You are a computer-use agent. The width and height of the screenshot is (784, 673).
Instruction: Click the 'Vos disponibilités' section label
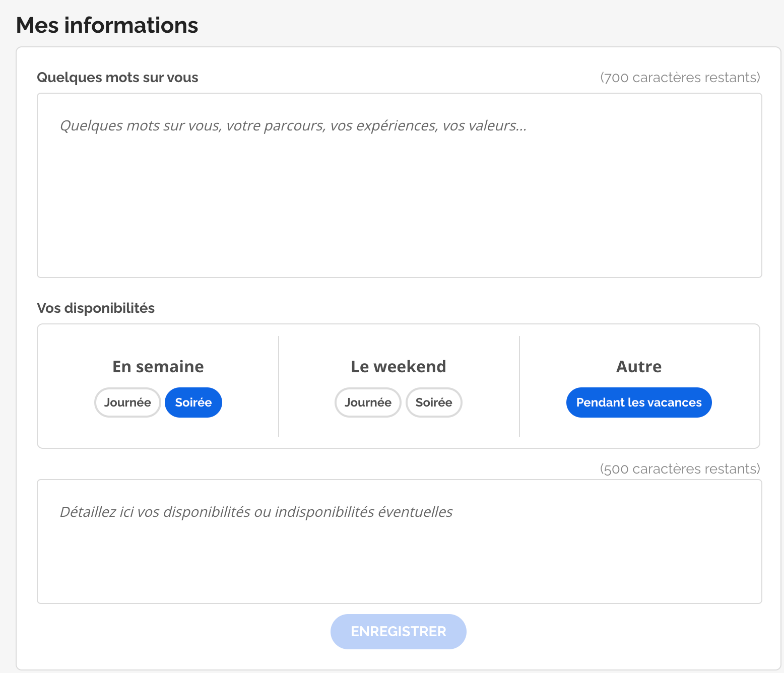[x=96, y=308]
